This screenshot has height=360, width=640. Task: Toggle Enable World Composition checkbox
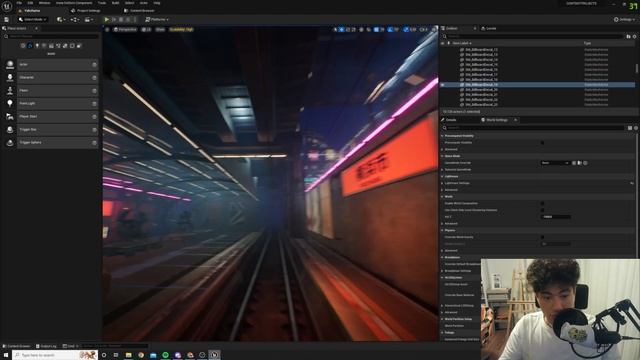point(542,203)
